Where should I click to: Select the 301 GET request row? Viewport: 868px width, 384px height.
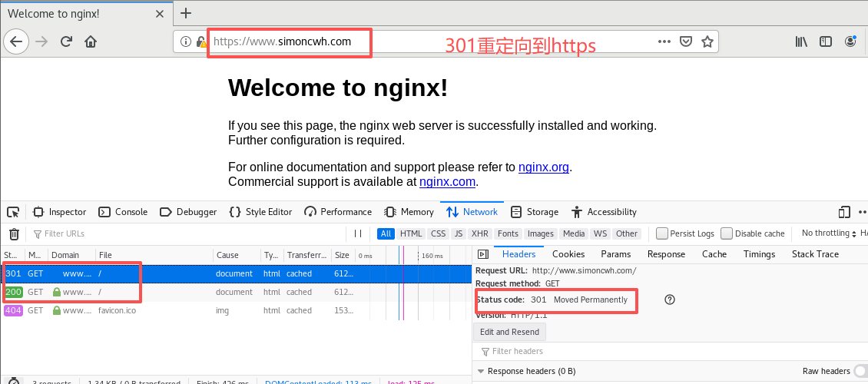point(235,273)
